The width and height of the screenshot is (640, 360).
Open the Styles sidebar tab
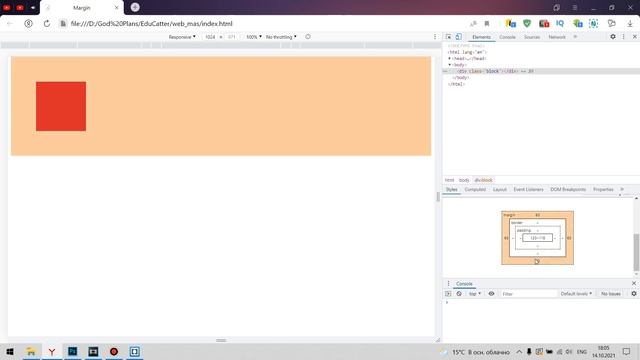pos(451,190)
